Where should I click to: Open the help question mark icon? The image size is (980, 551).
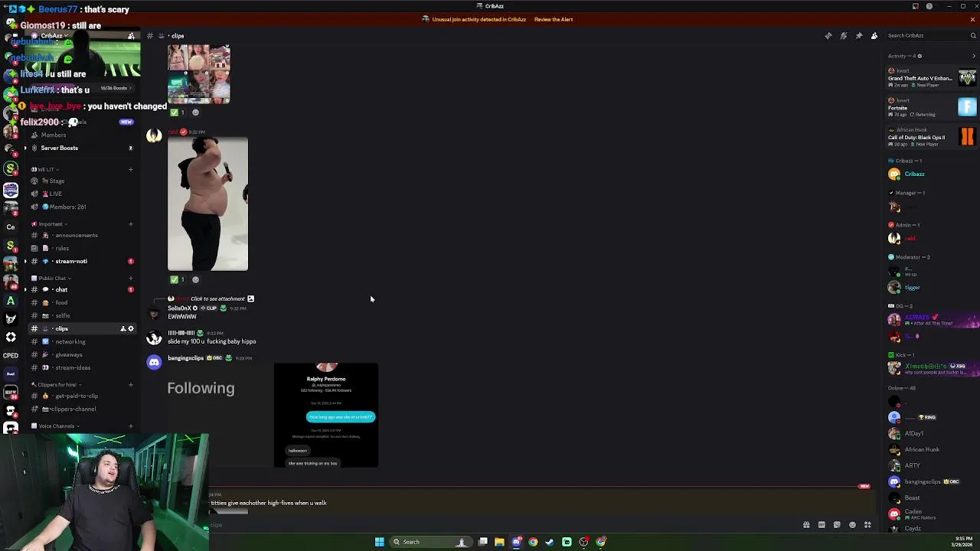point(929,6)
